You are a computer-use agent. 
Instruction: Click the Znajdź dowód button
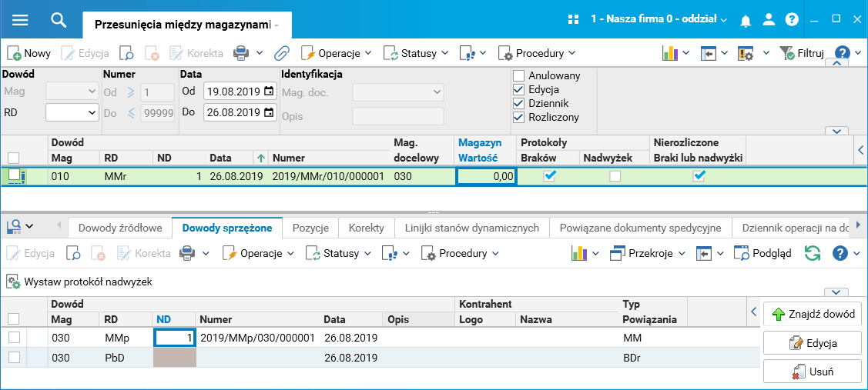click(x=812, y=314)
